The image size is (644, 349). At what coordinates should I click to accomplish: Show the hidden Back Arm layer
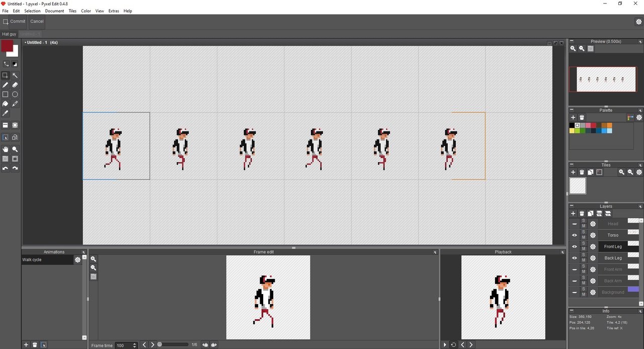[575, 281]
